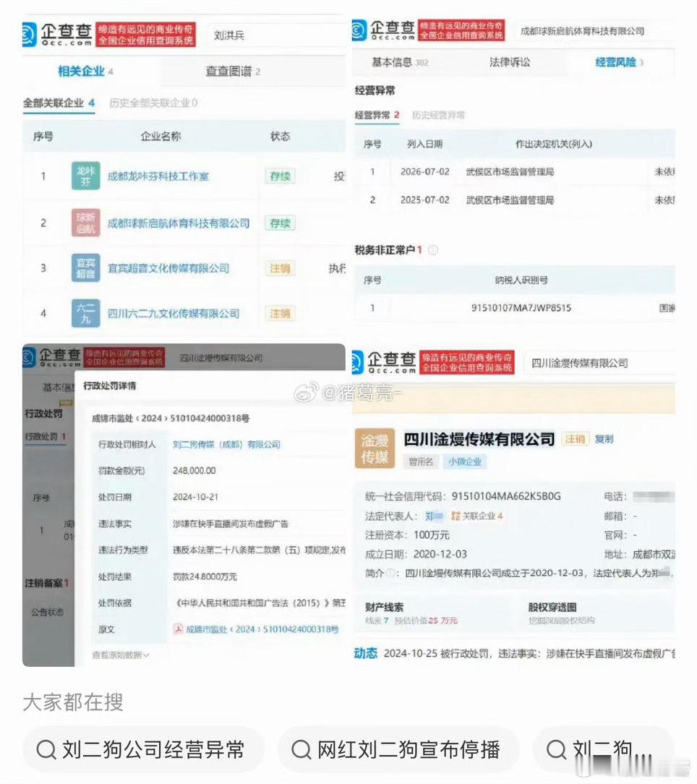Click the 注销备案 1 section label
The image size is (697, 784).
pyautogui.click(x=46, y=583)
